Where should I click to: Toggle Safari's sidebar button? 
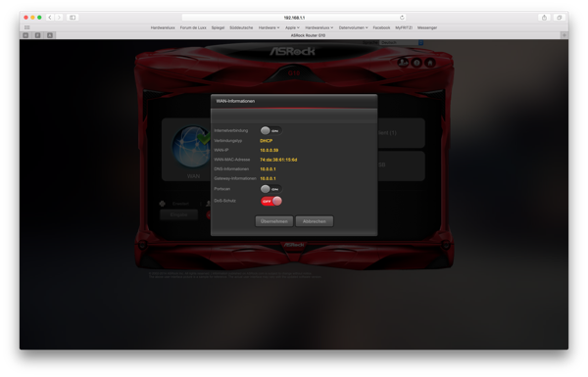coord(73,18)
